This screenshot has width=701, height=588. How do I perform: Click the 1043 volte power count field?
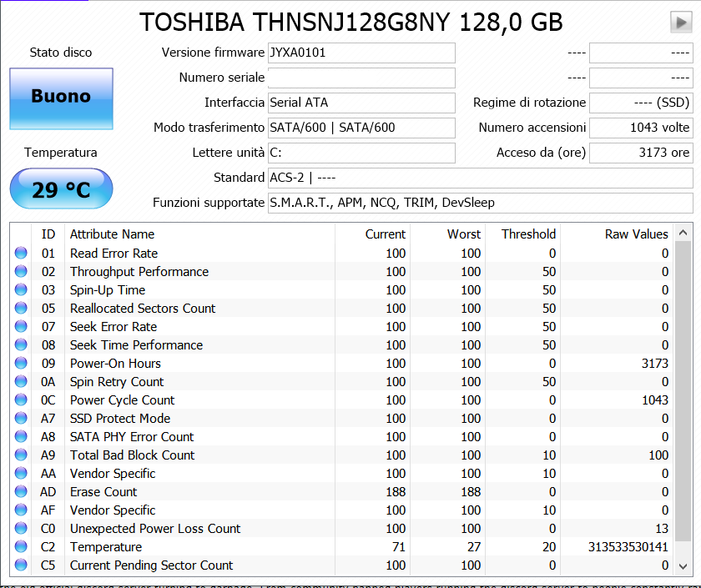pos(641,128)
